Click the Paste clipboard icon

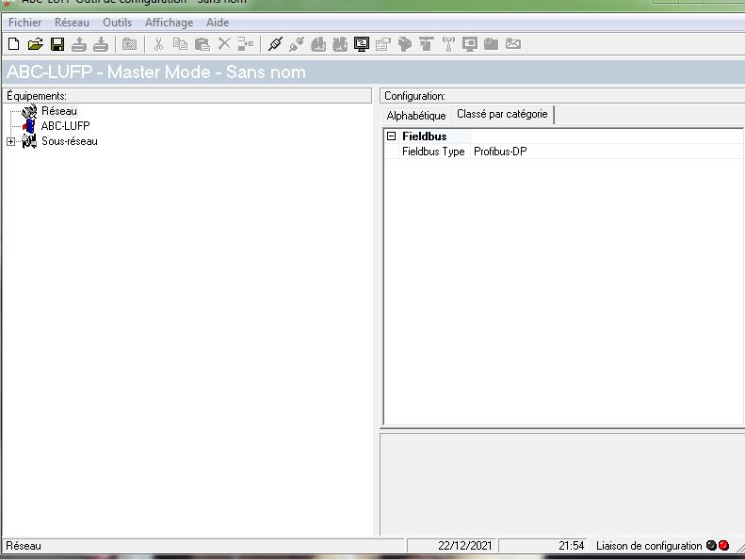tap(202, 43)
